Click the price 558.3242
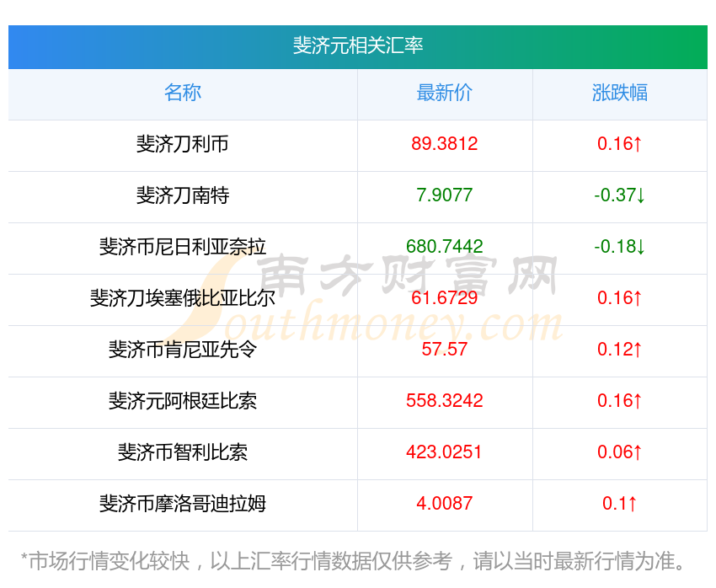The image size is (716, 588). tap(444, 401)
